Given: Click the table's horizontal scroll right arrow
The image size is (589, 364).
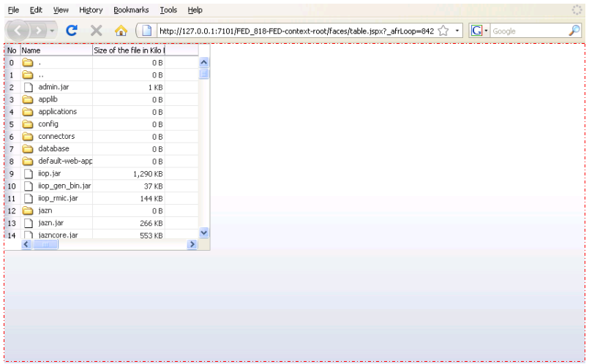Looking at the screenshot, I should (x=192, y=244).
